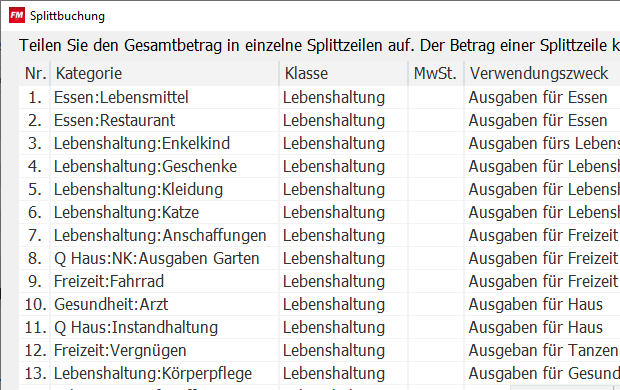620x390 pixels.
Task: Sort by the Kategorie column header
Action: [164, 74]
